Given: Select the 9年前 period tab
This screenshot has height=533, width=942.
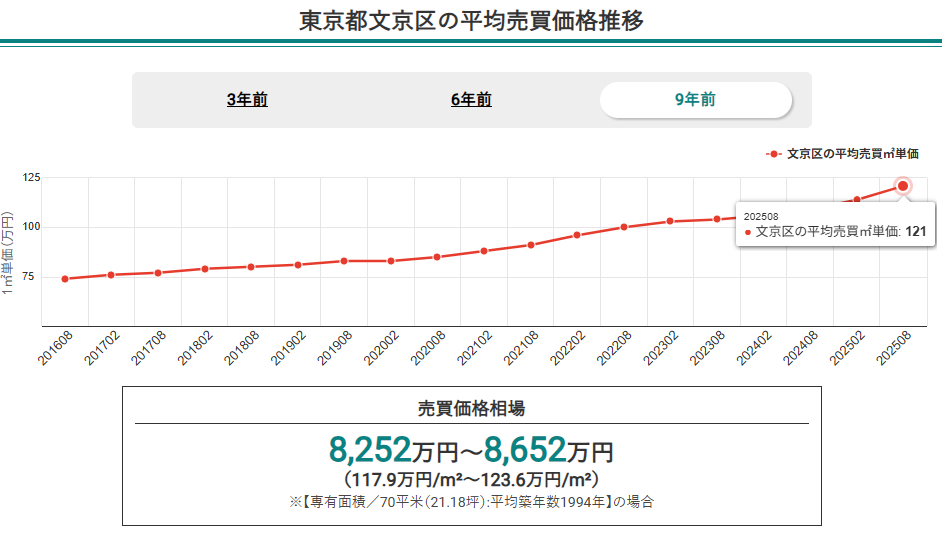Looking at the screenshot, I should [x=695, y=100].
